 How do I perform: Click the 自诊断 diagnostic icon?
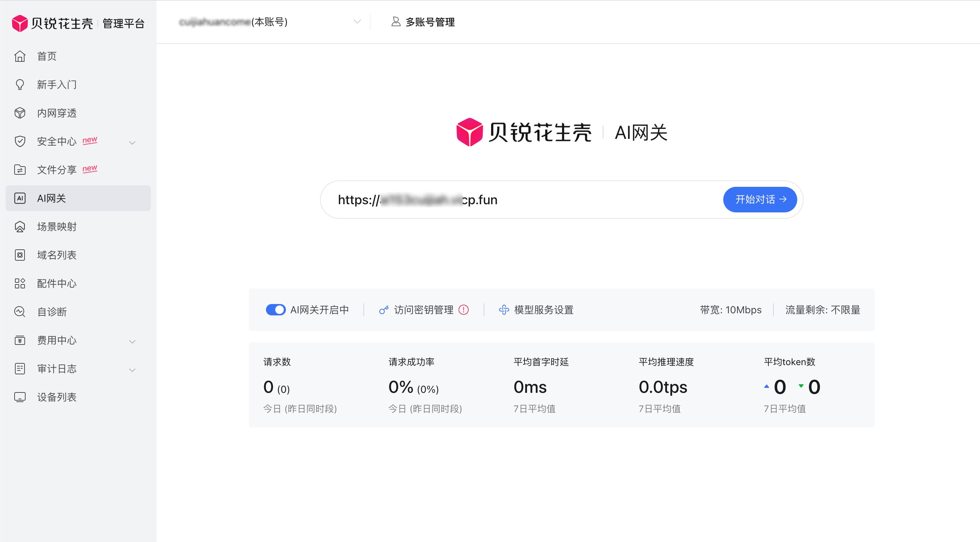pyautogui.click(x=20, y=312)
